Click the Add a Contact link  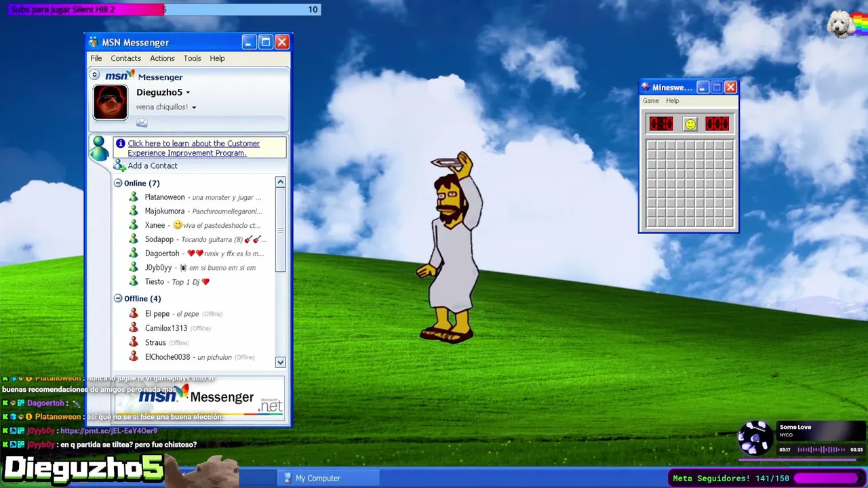coord(153,166)
